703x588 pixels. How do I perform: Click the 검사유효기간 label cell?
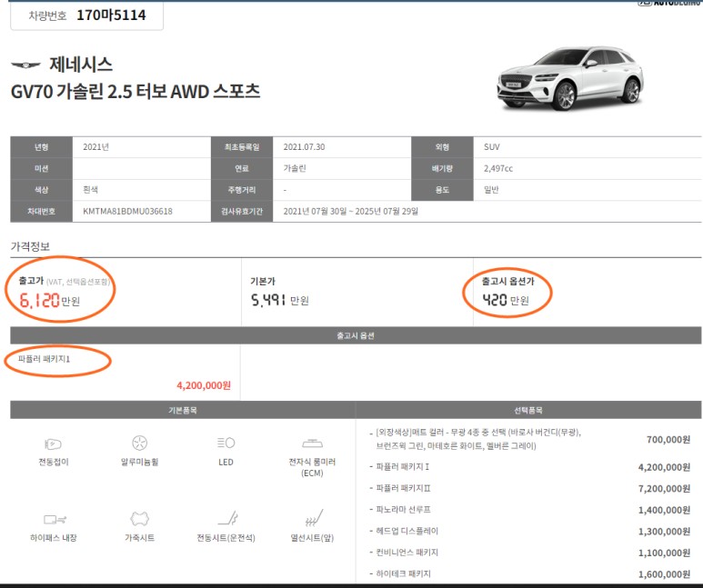click(242, 211)
